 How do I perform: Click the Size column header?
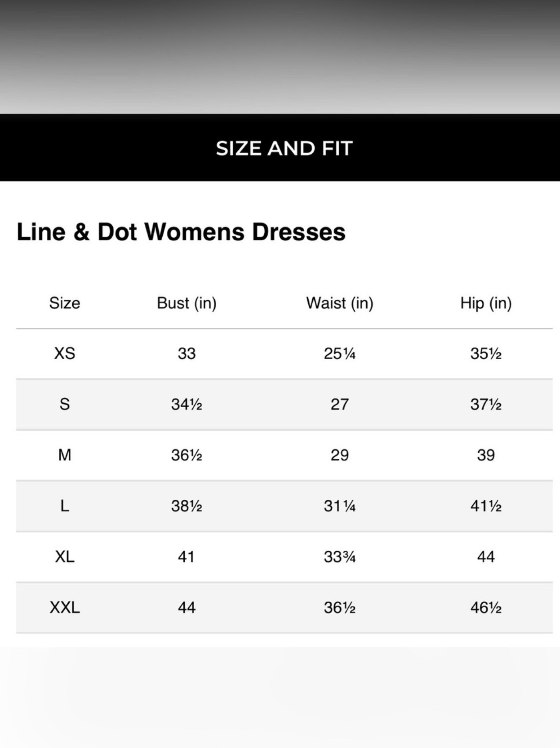pyautogui.click(x=65, y=303)
